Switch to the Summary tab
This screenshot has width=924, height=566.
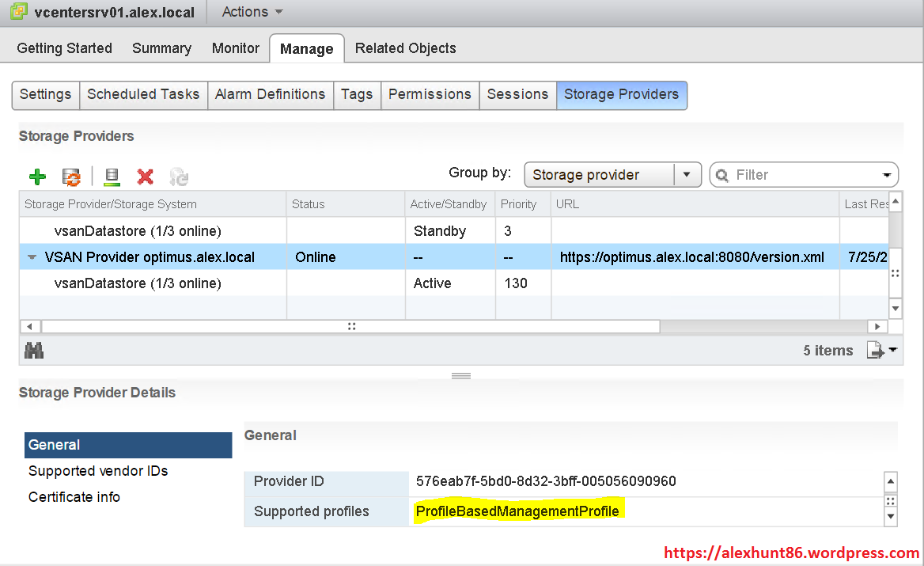pyautogui.click(x=161, y=48)
